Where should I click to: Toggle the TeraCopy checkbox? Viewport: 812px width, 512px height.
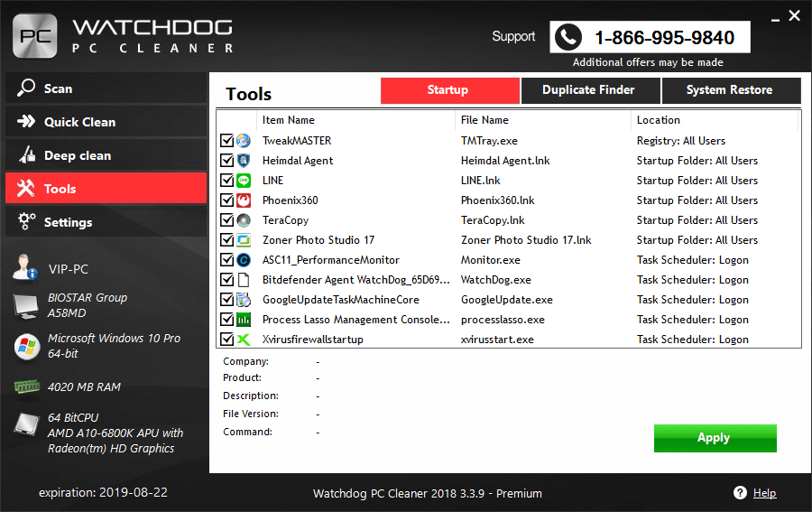pyautogui.click(x=226, y=220)
